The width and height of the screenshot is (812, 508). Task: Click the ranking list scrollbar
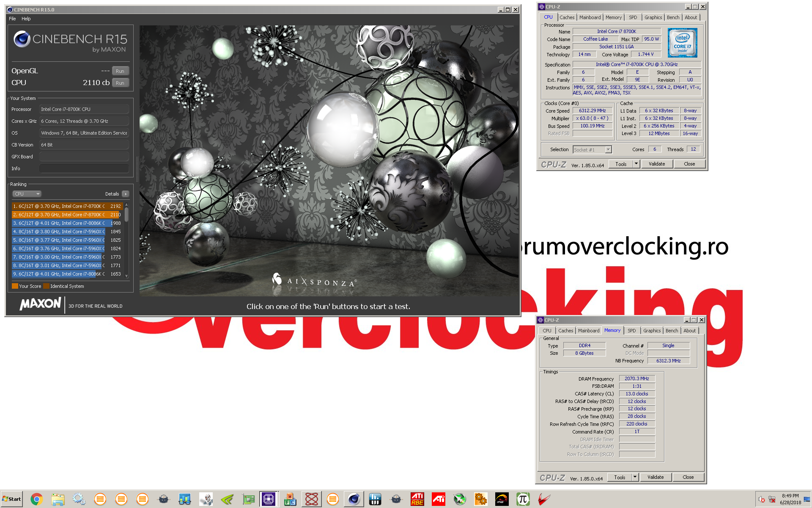(x=126, y=240)
